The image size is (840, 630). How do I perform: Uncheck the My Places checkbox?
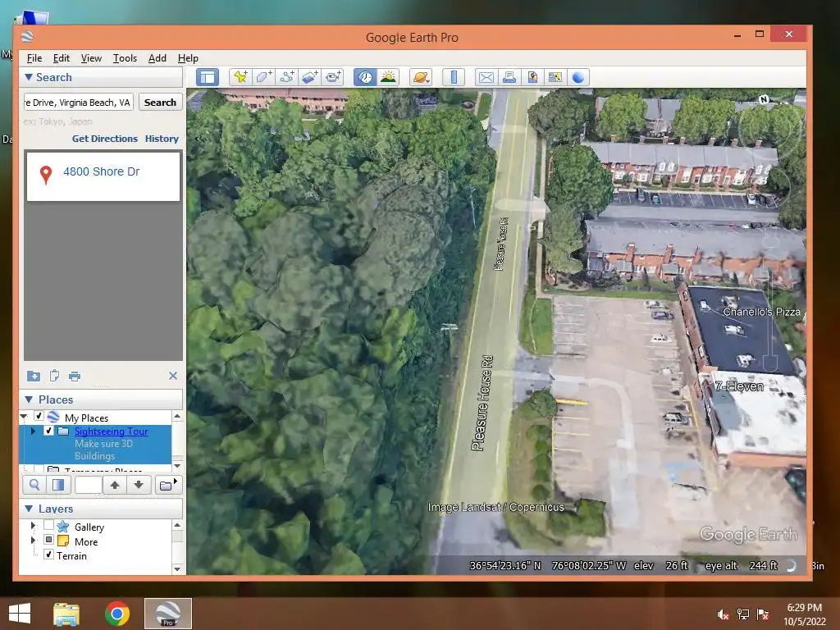tap(39, 416)
